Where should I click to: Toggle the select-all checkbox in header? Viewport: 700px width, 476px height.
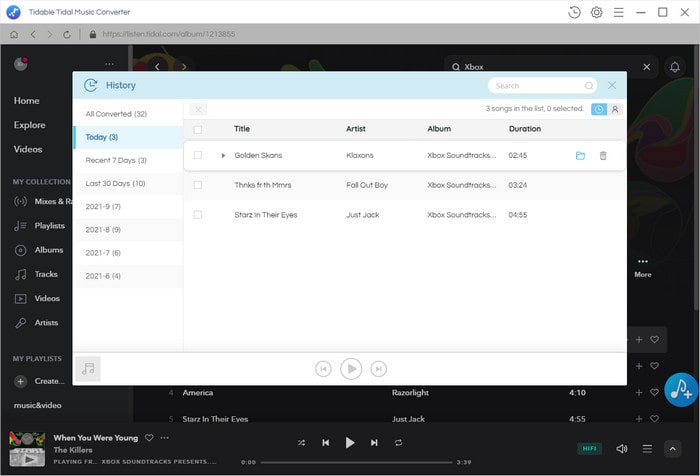coord(198,129)
